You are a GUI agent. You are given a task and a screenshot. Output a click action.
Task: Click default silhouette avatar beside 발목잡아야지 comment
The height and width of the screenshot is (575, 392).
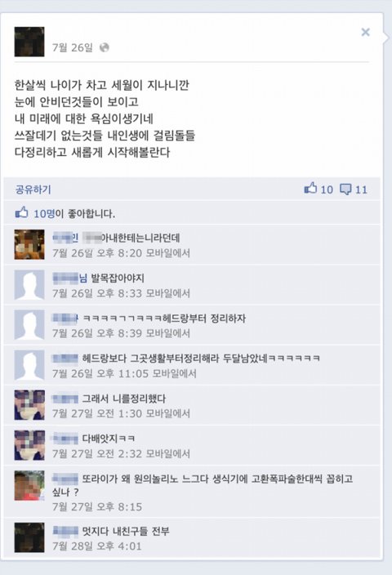[29, 285]
